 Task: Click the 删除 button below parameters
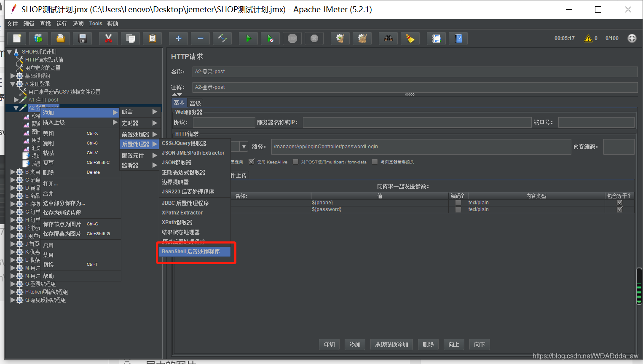coord(429,344)
